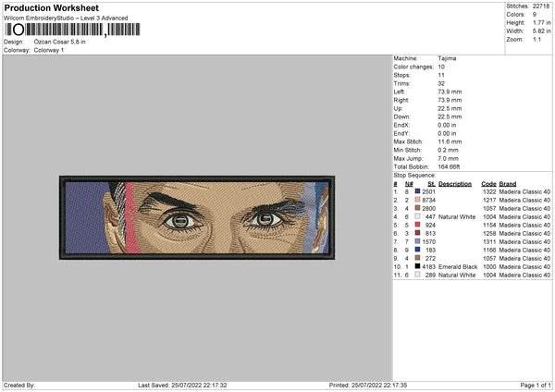The image size is (555, 392).
Task: Click 'Madeira Classic 40' brand in row 11
Action: click(524, 275)
